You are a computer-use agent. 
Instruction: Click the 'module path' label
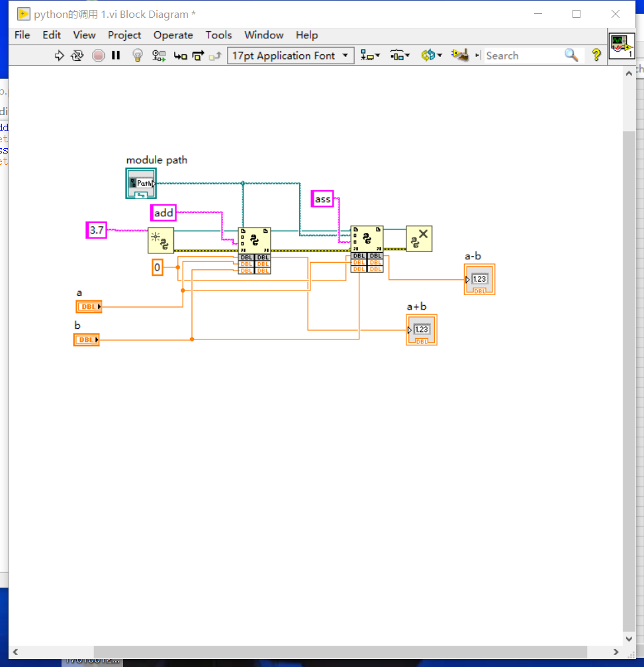click(157, 160)
